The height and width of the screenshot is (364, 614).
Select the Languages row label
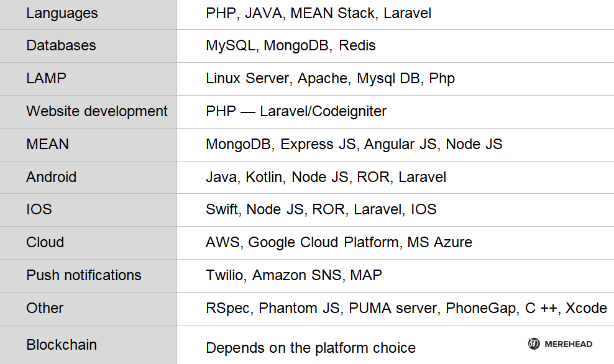point(62,13)
